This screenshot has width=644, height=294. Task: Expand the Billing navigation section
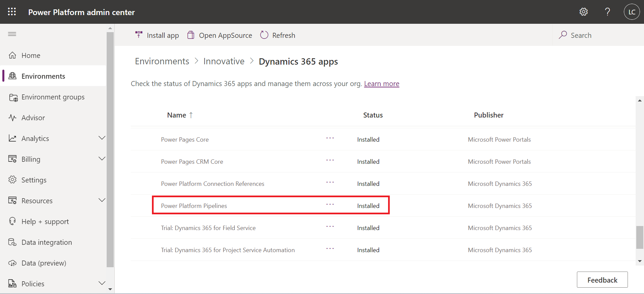(102, 159)
